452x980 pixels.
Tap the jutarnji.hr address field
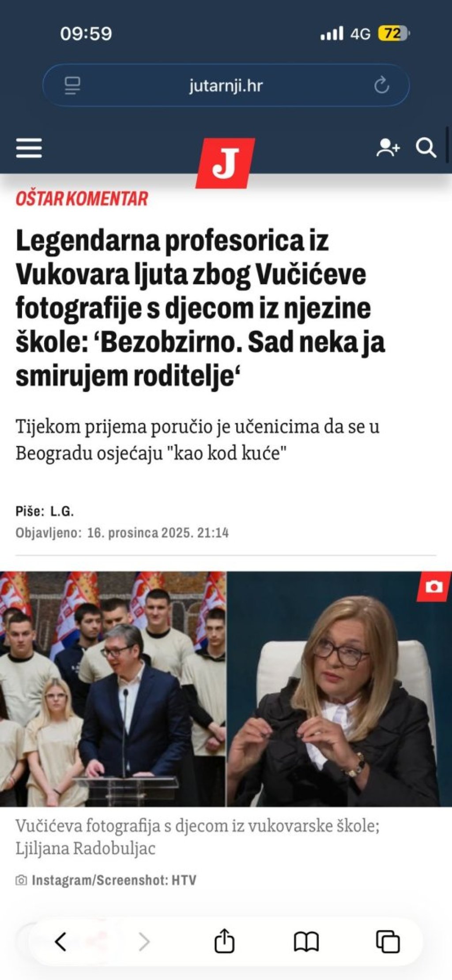tap(226, 85)
